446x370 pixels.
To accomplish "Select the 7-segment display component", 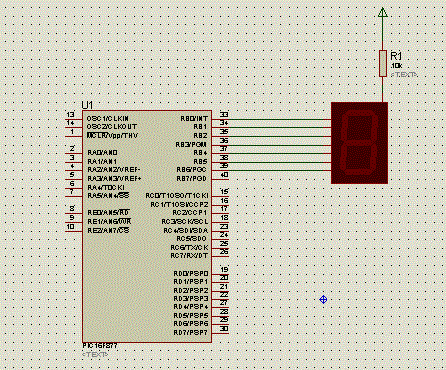I will [x=359, y=143].
